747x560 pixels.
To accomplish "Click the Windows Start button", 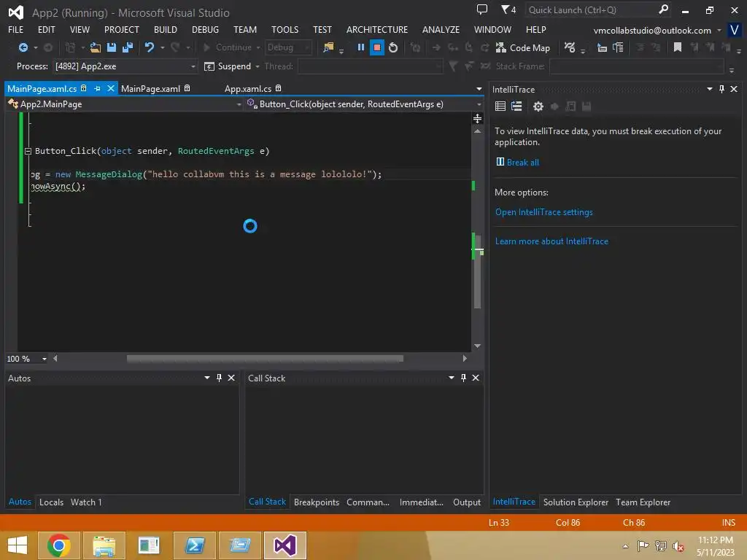I will click(x=18, y=545).
